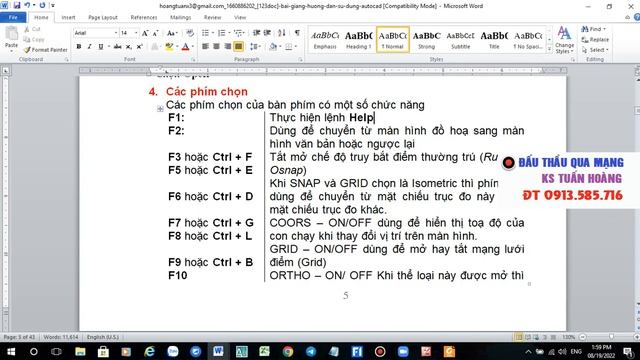This screenshot has height=360, width=640.
Task: Open the Find dropdown arrow
Action: 604,29
